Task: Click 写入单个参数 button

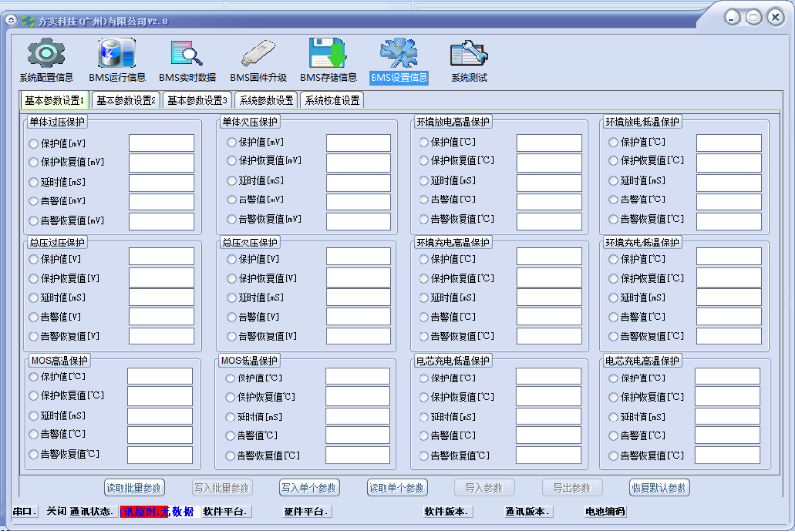Action: pos(309,487)
